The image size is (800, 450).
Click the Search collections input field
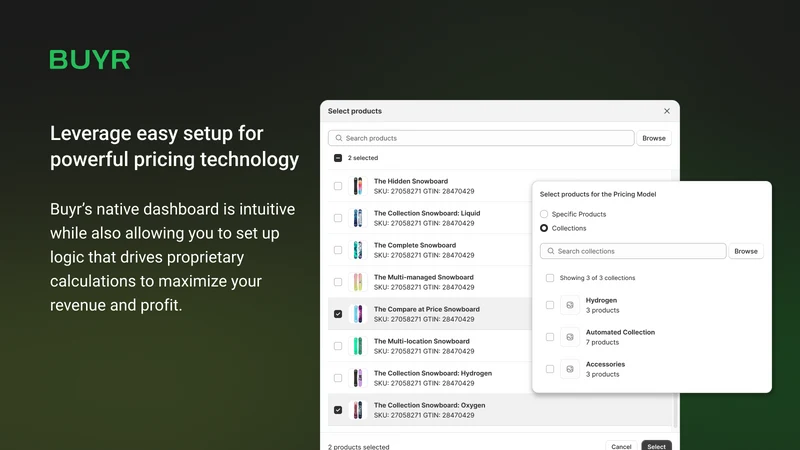click(x=633, y=251)
